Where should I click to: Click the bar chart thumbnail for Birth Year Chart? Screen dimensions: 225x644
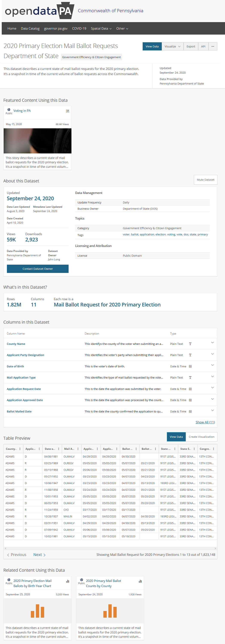[x=38, y=611]
